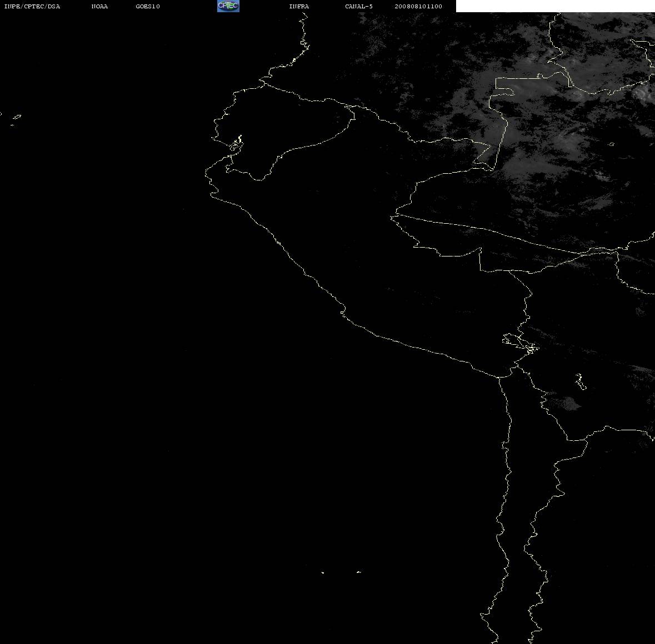Image resolution: width=655 pixels, height=644 pixels.
Task: Click the INFRA label in the header
Action: pyautogui.click(x=299, y=6)
